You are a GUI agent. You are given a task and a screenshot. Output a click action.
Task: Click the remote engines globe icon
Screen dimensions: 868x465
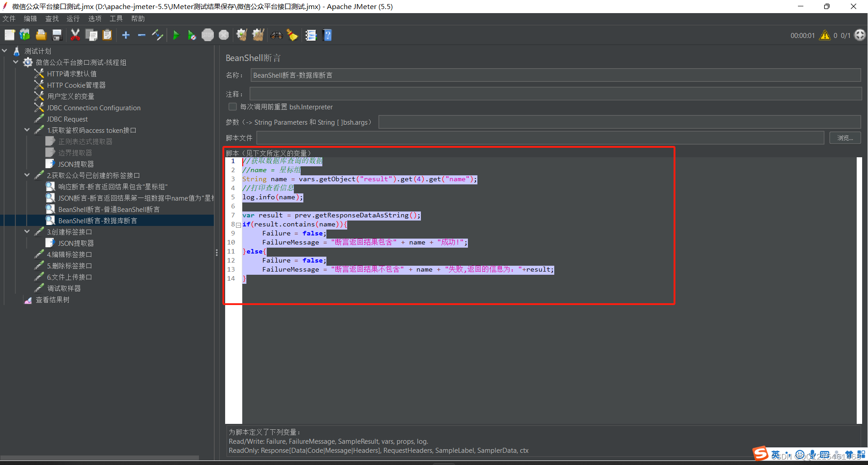pos(860,35)
